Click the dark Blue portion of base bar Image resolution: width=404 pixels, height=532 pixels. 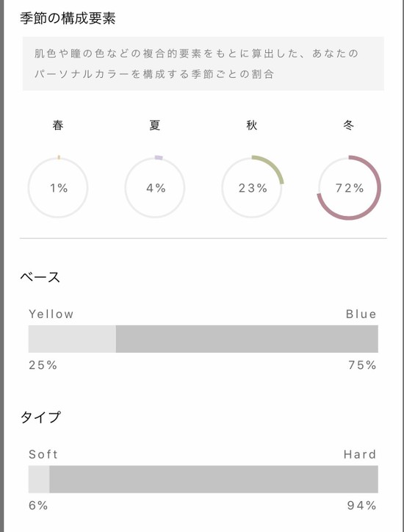247,339
